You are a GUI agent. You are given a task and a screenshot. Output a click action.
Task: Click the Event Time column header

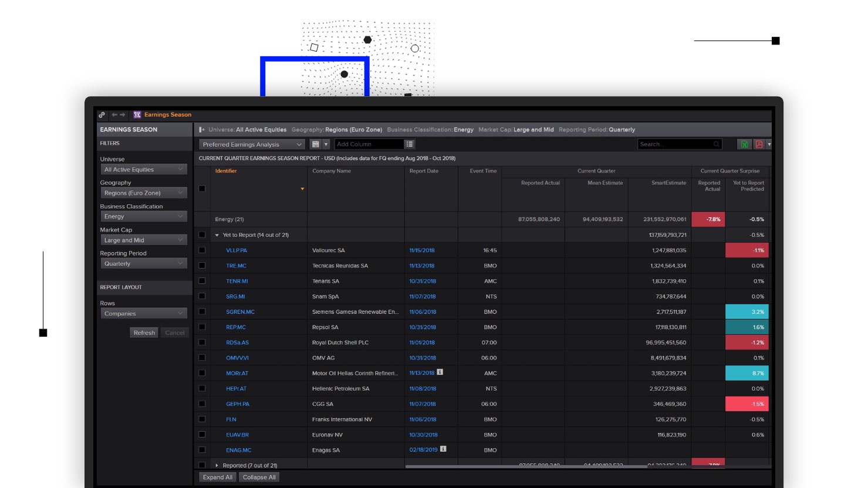coord(483,171)
